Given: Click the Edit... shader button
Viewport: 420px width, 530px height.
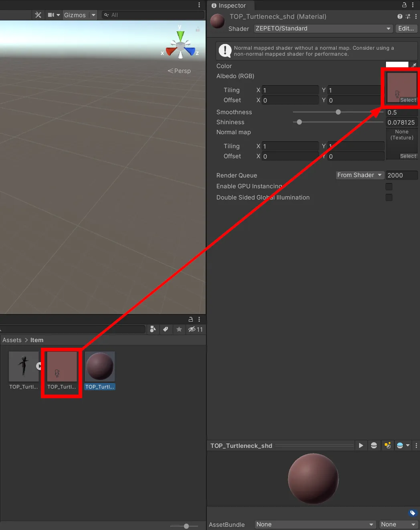Looking at the screenshot, I should coord(406,28).
